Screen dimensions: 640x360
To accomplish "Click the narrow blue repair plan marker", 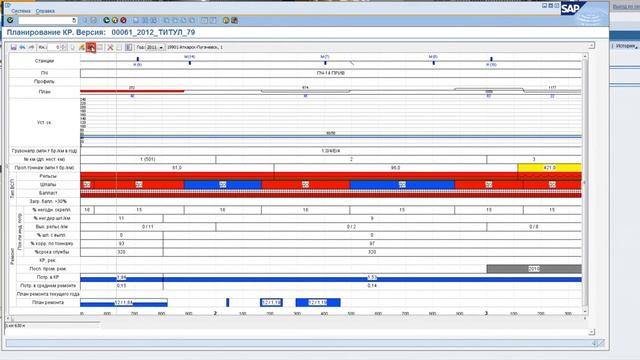I will point(228,302).
